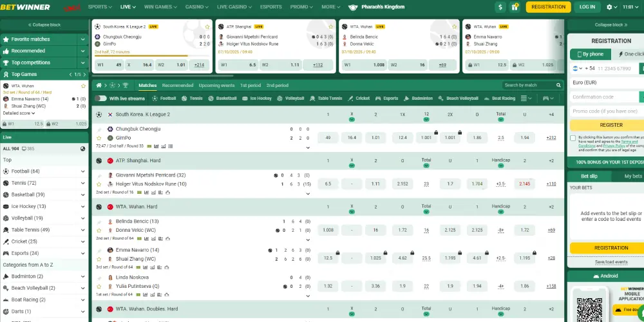Click the Search by match field
The width and height of the screenshot is (644, 322).
coord(529,86)
